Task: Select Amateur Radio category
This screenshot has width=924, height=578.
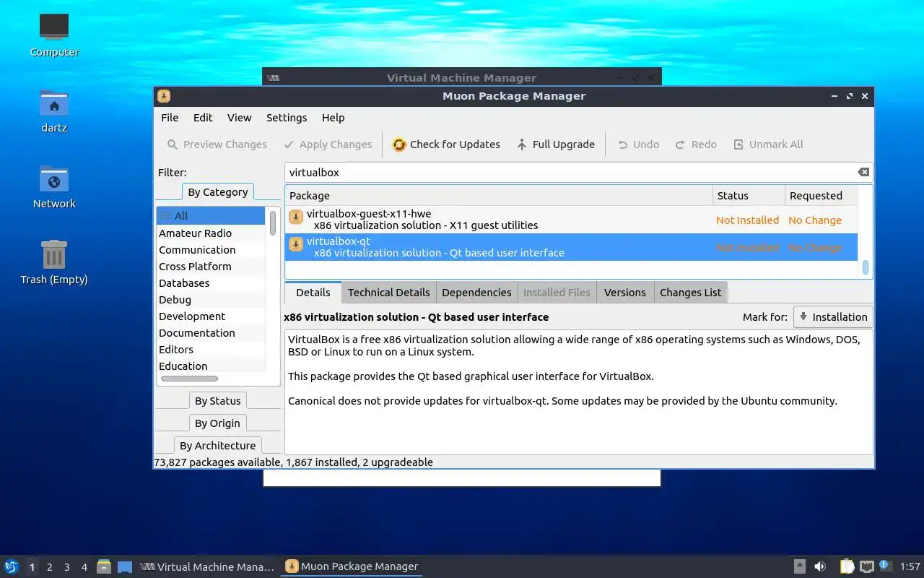Action: [211, 233]
